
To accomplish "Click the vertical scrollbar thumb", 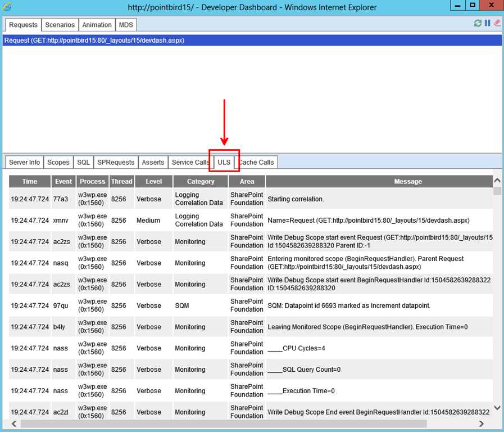I will pyautogui.click(x=497, y=191).
